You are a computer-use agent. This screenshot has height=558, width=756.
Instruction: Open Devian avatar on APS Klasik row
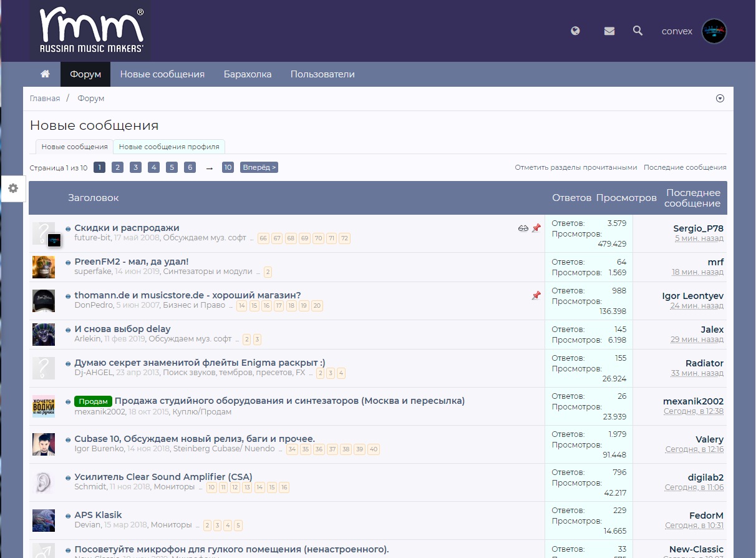(x=44, y=521)
